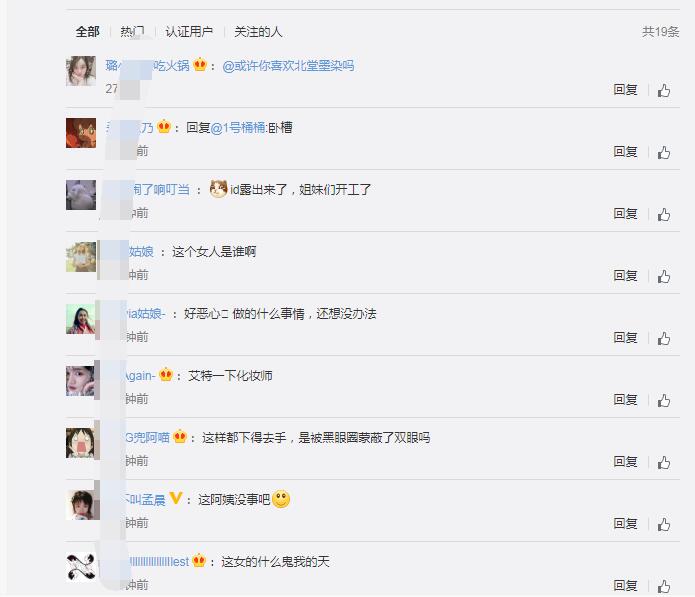The image size is (695, 597).
Task: Show comments from 关注的人
Action: [258, 31]
